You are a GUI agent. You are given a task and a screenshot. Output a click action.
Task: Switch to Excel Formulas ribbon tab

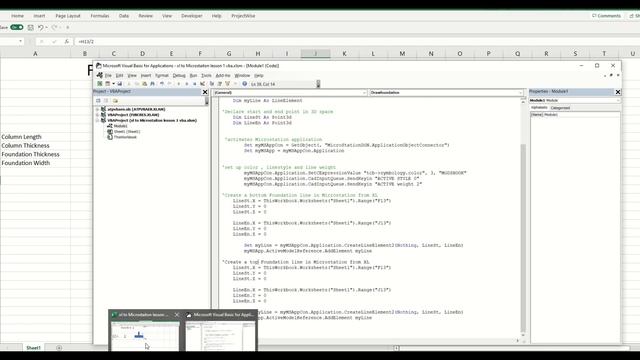tap(100, 16)
